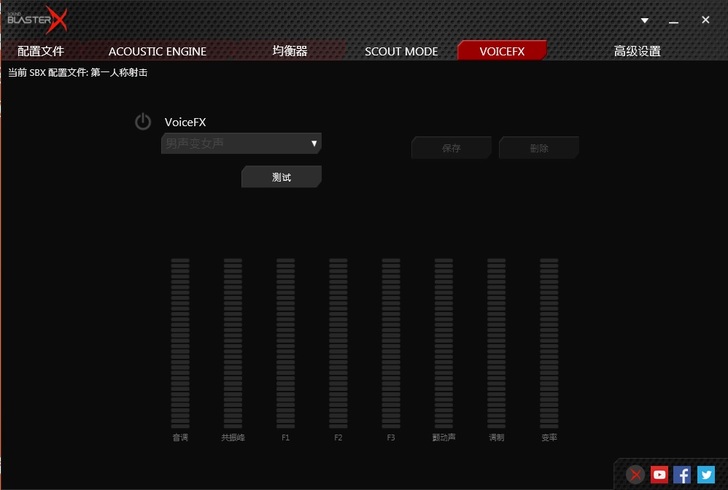Go to the 高级设置 tab

(x=637, y=51)
